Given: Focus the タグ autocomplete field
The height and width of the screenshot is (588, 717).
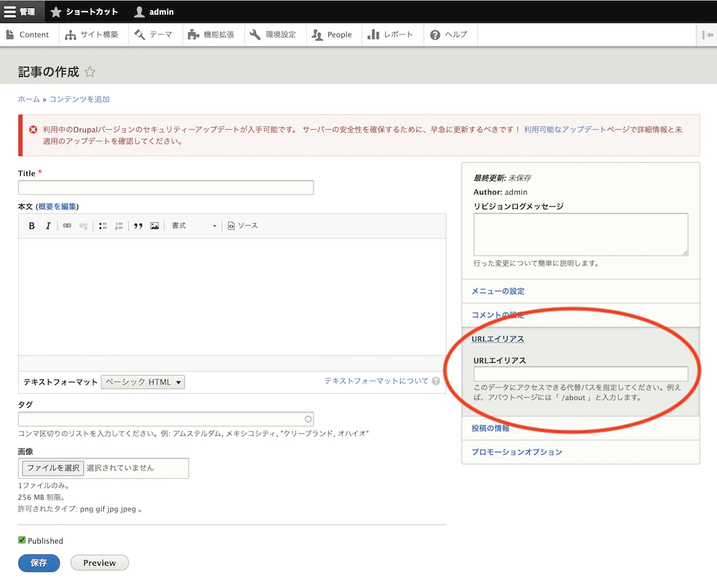Looking at the screenshot, I should click(166, 419).
